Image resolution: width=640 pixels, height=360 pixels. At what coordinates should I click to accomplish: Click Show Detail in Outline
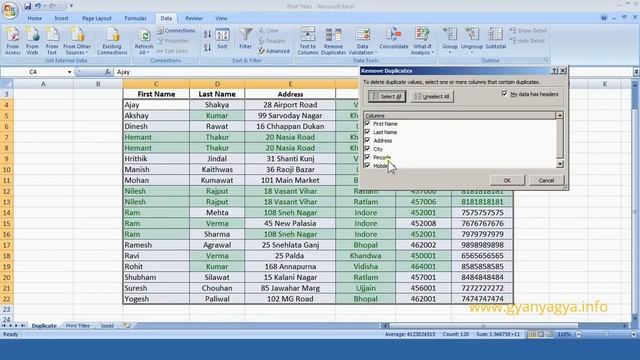point(528,31)
